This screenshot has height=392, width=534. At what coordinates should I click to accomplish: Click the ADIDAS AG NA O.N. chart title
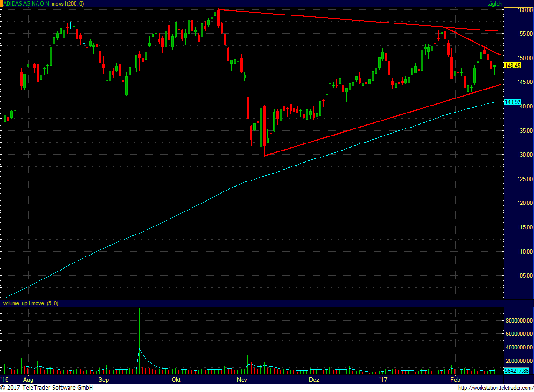[27, 4]
